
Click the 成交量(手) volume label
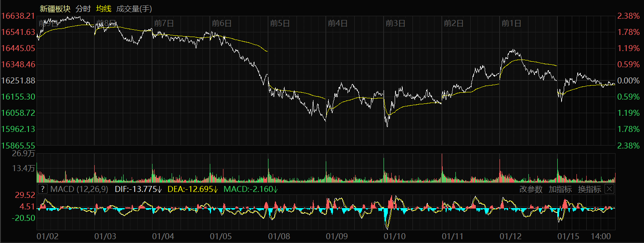(x=134, y=9)
